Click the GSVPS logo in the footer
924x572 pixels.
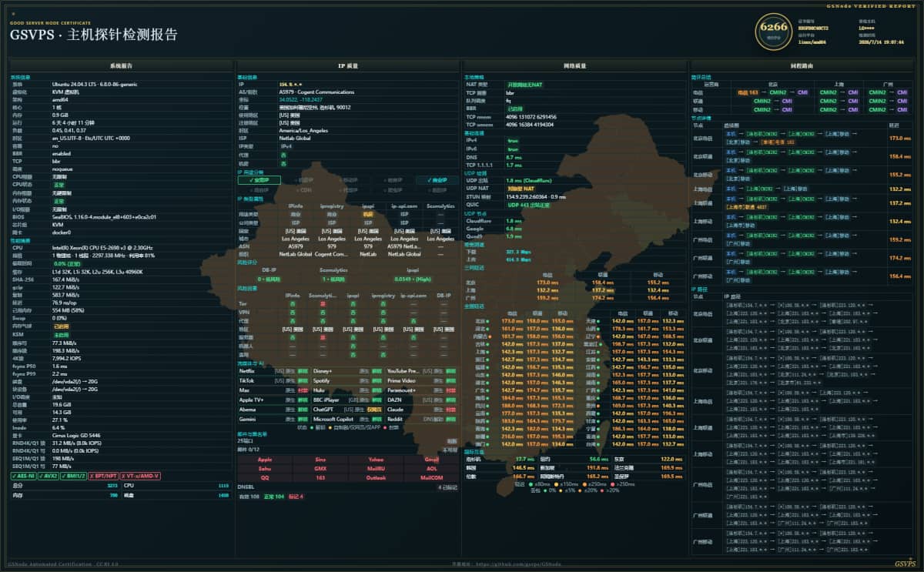[906, 564]
